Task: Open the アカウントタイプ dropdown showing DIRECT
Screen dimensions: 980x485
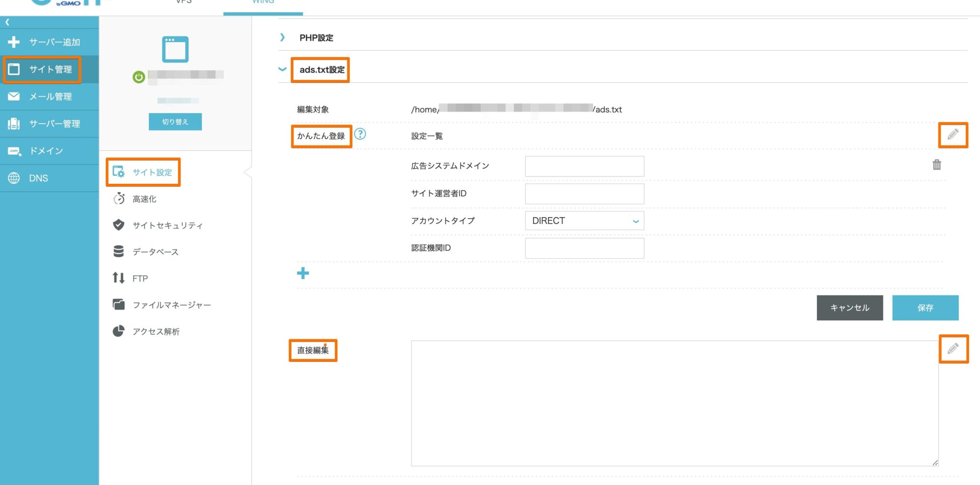Action: pos(584,221)
